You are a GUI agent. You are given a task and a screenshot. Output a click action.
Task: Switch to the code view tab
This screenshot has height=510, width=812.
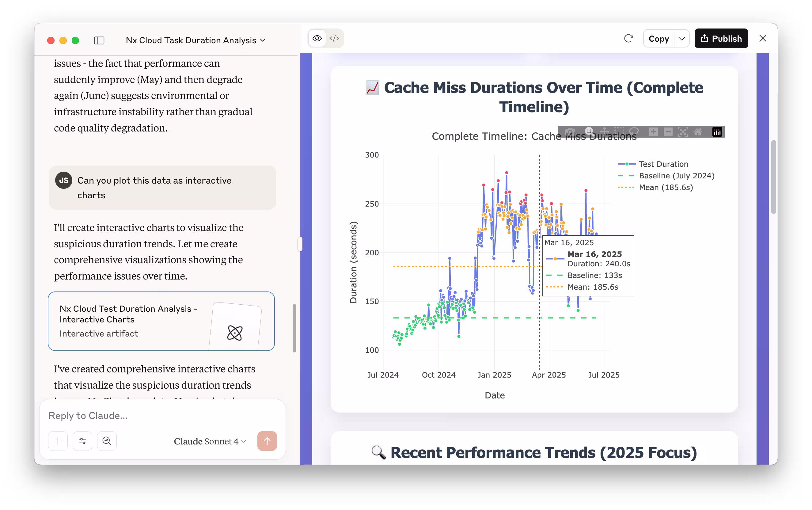click(x=334, y=38)
